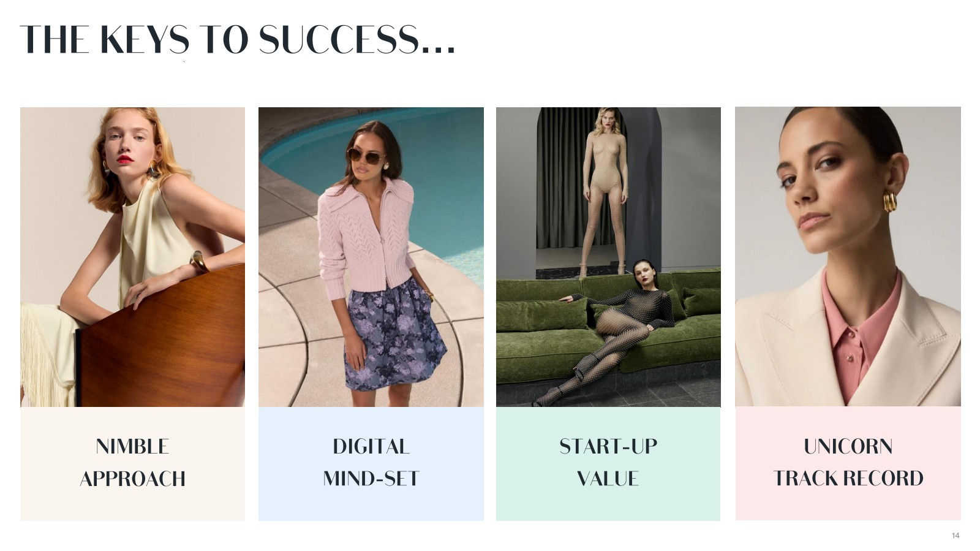This screenshot has height=551, width=980.
Task: Click the green sofa photo above Start-Up Value
Action: coord(608,257)
